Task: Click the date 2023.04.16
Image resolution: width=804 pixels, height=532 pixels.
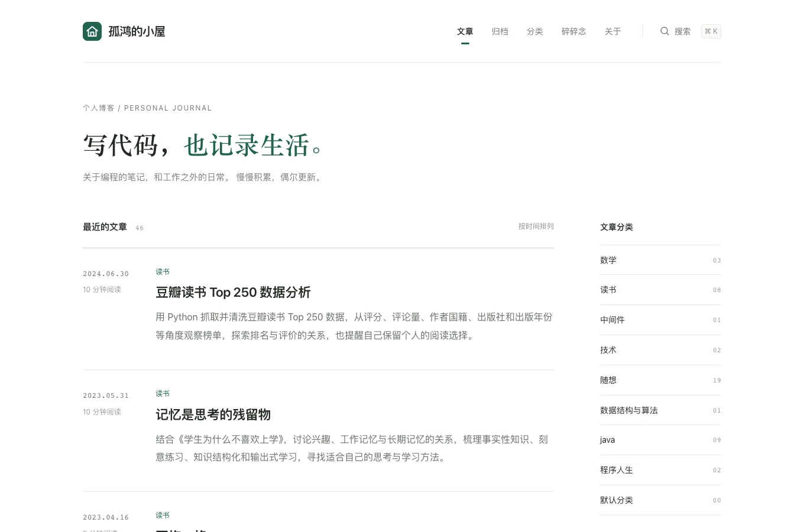Action: (x=106, y=517)
